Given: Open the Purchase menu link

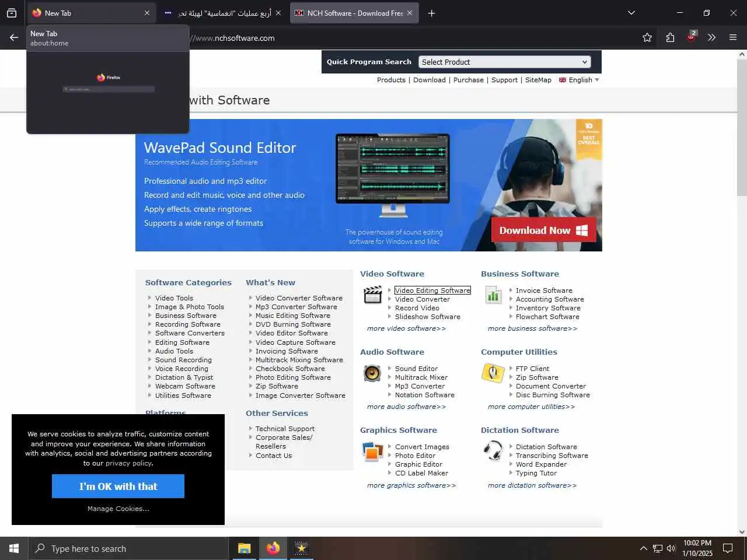Looking at the screenshot, I should coord(469,80).
